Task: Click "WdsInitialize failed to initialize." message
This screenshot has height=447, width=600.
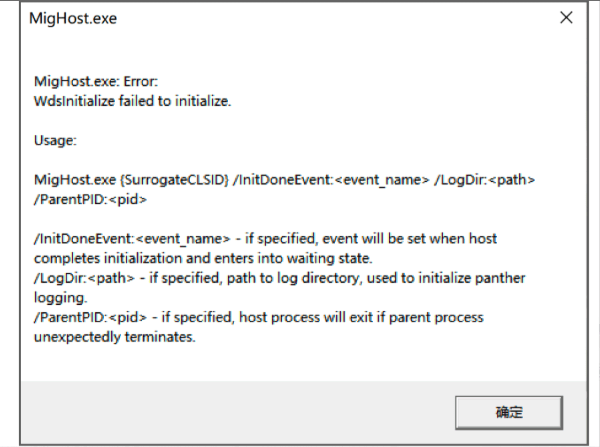Action: click(132, 100)
